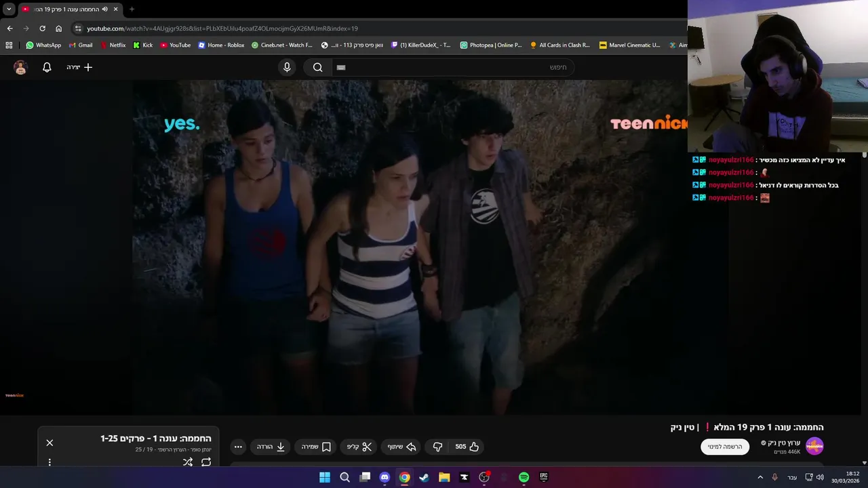This screenshot has height=488, width=868.
Task: Click the chat message from noyayulzri166 about series
Action: [x=765, y=185]
